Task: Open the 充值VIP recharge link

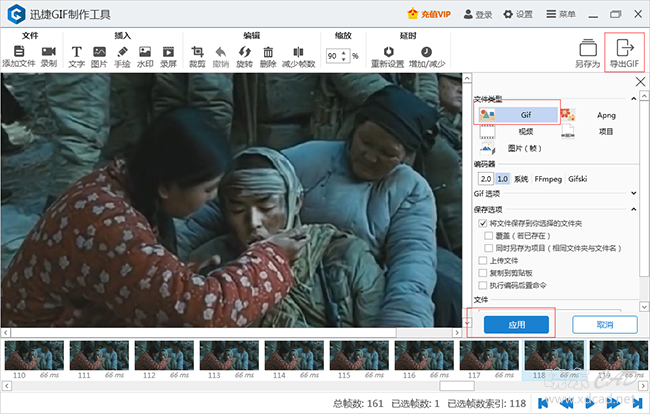Action: pos(429,14)
